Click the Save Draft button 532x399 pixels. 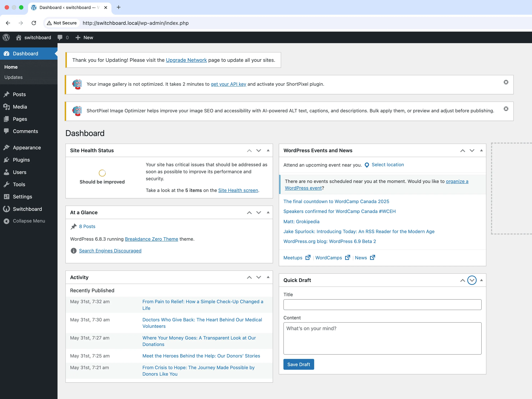(x=299, y=364)
